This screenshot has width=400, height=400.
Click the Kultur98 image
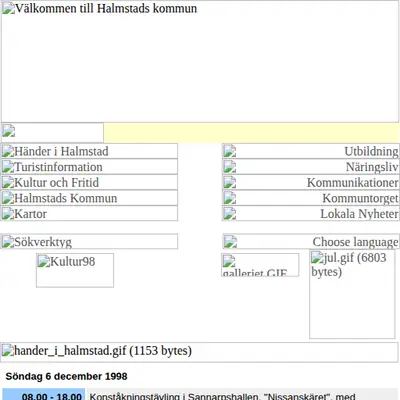point(75,270)
